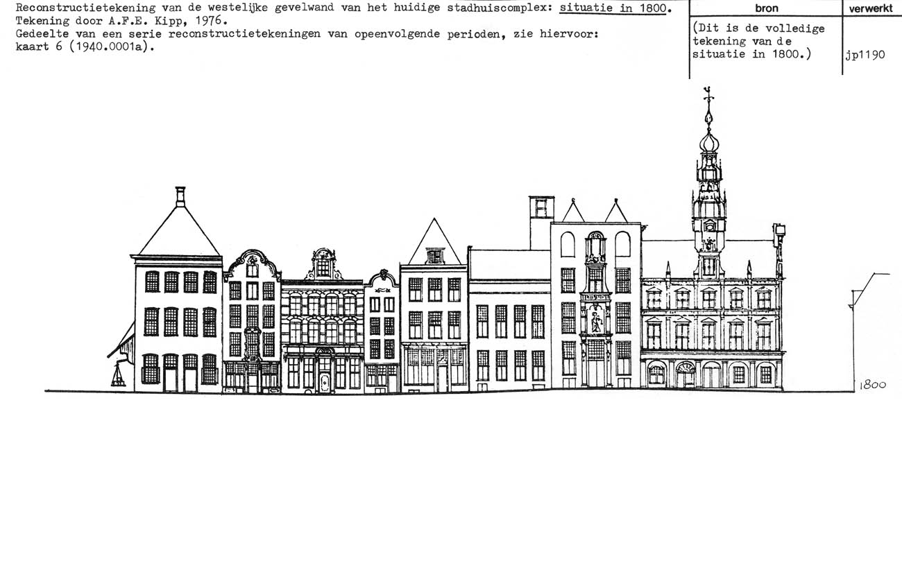902x588 pixels.
Task: Click the clock face on the tower
Action: tap(708, 226)
